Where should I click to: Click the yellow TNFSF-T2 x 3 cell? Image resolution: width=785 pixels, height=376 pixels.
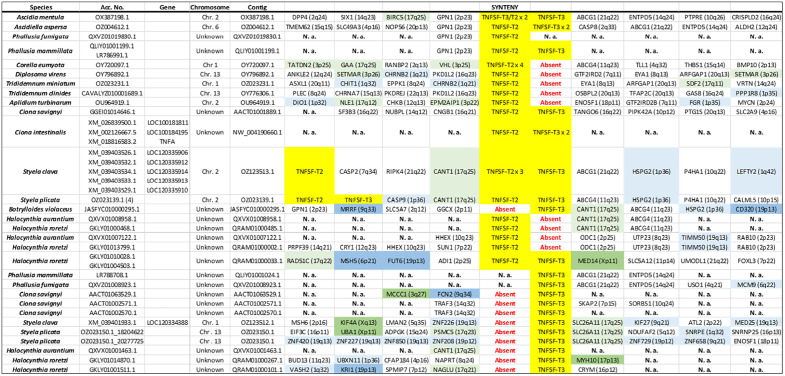tap(505, 171)
